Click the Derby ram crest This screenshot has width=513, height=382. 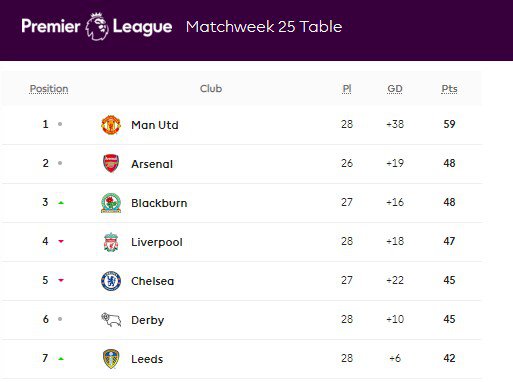pos(111,319)
